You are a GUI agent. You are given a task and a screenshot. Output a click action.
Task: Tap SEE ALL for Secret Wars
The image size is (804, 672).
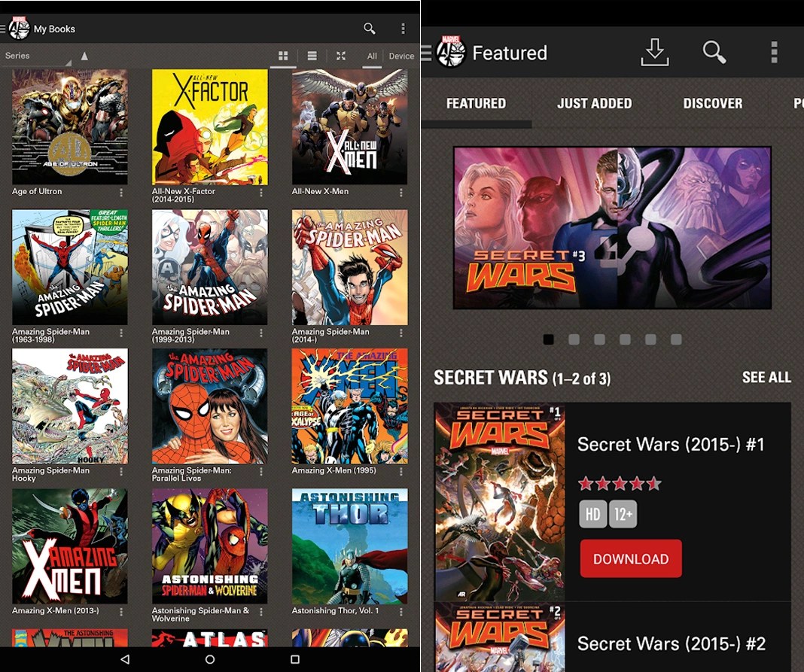(x=766, y=378)
